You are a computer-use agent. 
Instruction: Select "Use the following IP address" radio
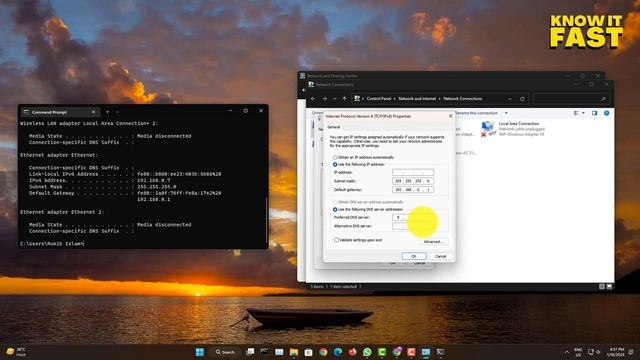pos(335,164)
